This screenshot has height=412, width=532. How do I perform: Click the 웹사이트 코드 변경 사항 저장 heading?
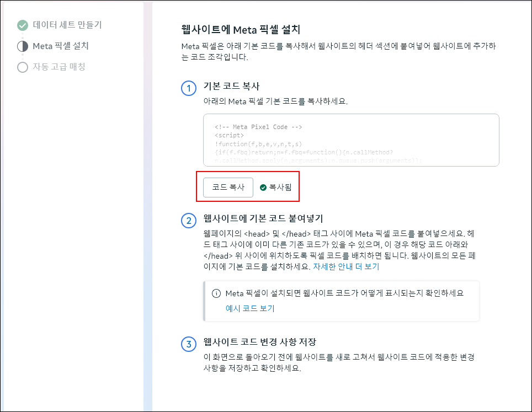tap(259, 343)
